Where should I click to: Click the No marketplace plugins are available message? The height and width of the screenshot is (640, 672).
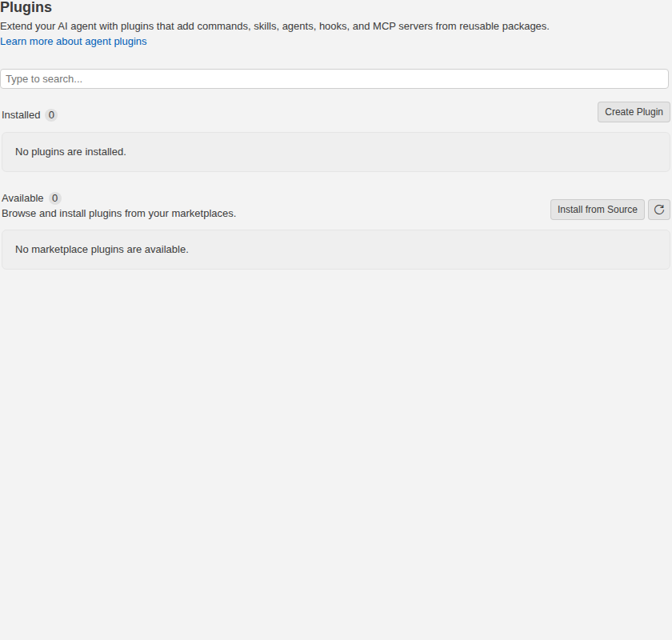102,250
